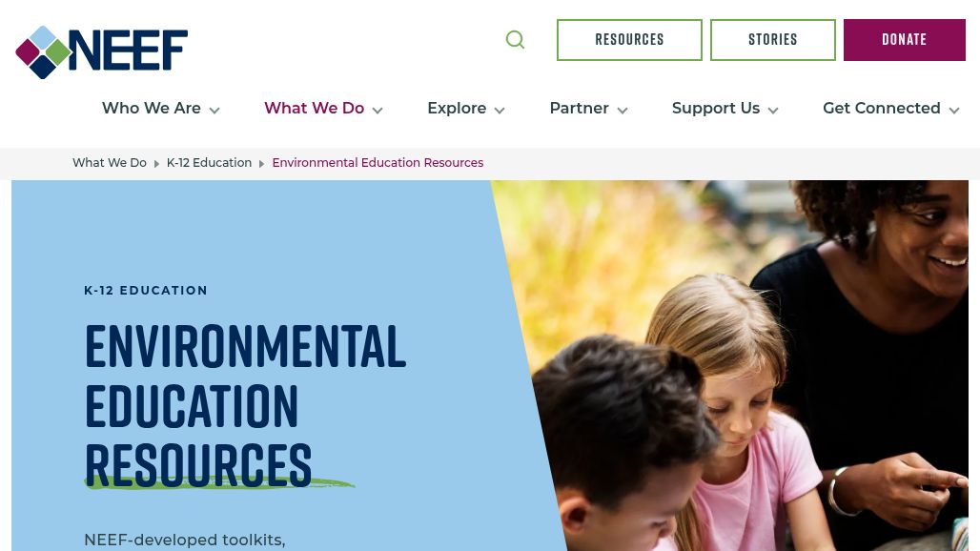980x551 pixels.
Task: Expand the Explore menu chevron
Action: point(500,111)
